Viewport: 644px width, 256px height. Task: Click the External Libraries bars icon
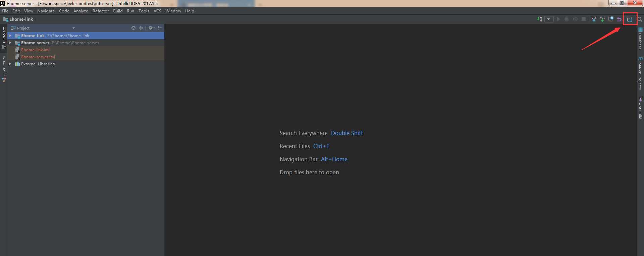pos(17,64)
